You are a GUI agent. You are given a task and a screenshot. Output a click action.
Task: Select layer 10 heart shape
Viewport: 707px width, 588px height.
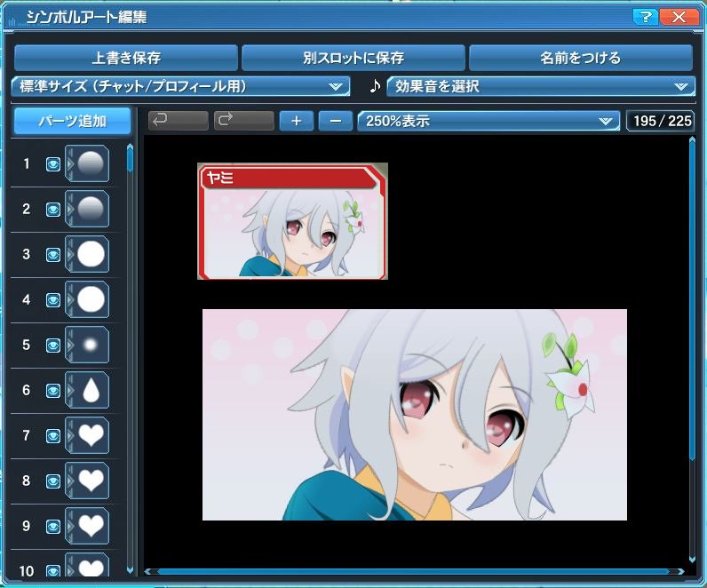[91, 567]
